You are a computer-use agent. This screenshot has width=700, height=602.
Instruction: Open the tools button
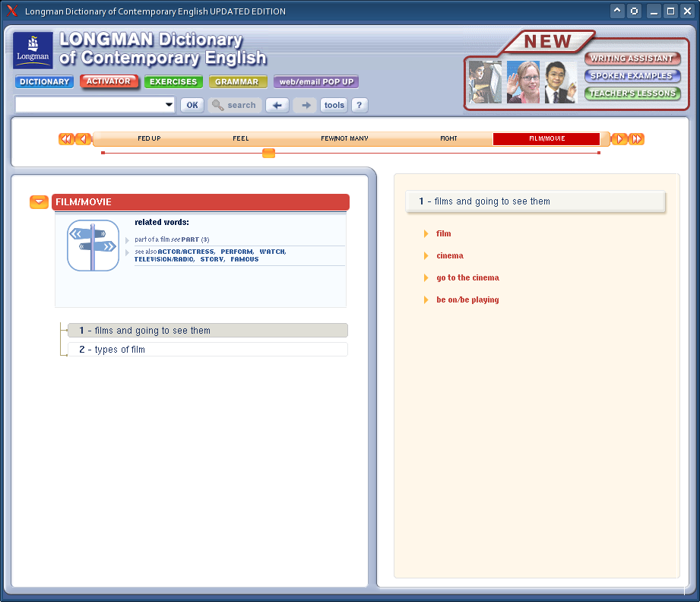click(334, 106)
